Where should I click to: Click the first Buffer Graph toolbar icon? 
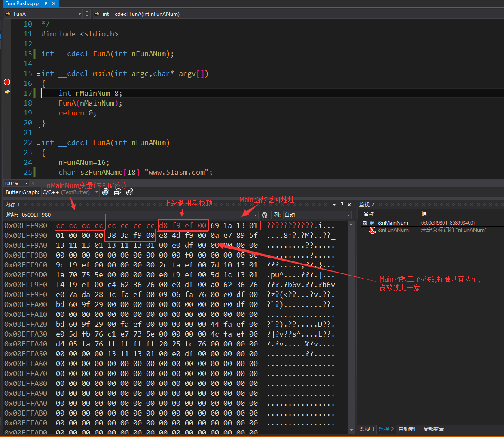click(x=105, y=192)
